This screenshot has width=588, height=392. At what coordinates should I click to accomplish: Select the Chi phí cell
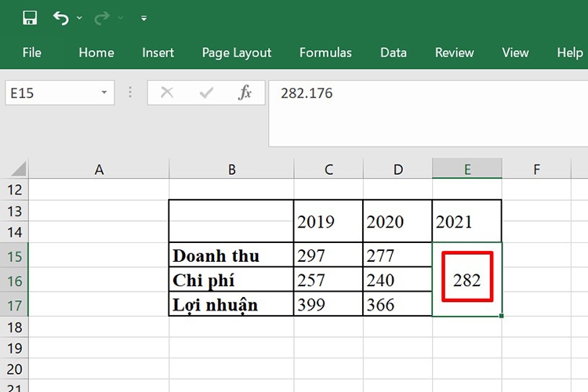pyautogui.click(x=231, y=280)
